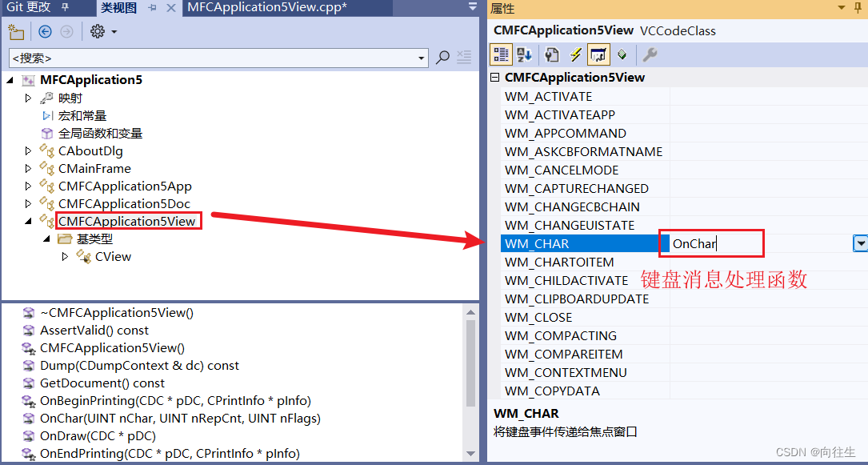Click the forward navigation arrow in Class View
Viewport: 868px width, 465px height.
67,32
